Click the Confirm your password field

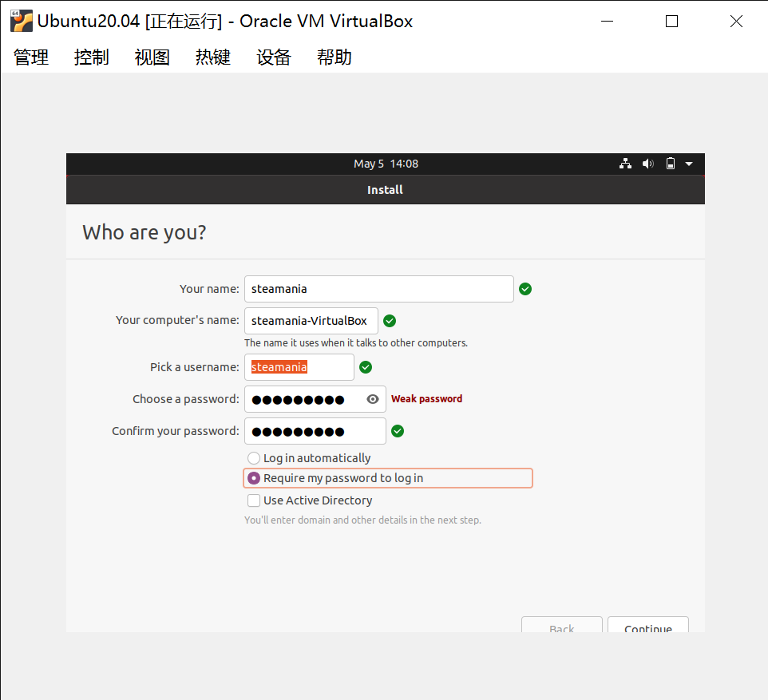[315, 431]
